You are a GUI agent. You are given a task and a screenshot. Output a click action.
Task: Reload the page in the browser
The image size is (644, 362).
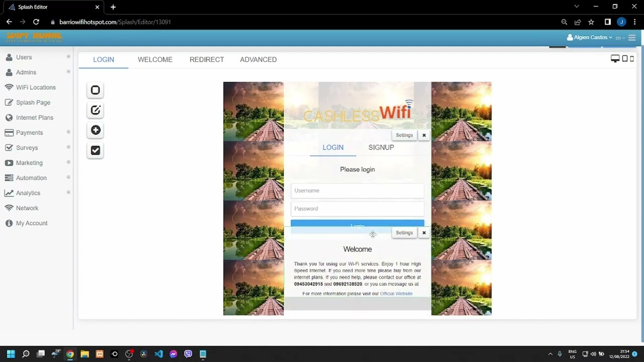(36, 22)
